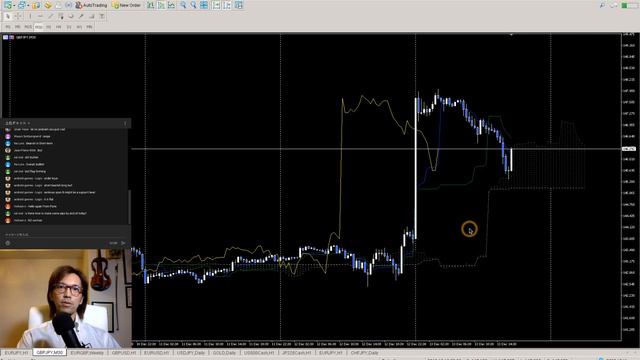
Task: Open the GOLD,Daily chart tab
Action: 224,353
